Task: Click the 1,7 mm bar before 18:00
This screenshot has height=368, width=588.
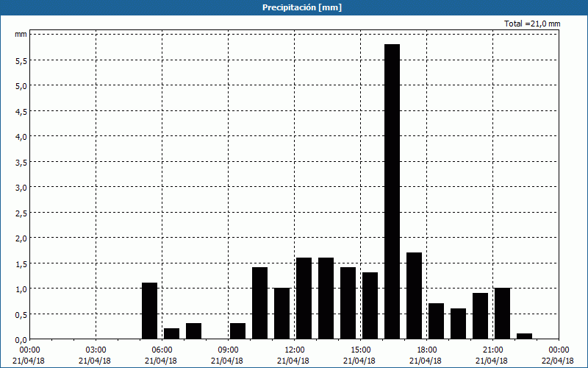Action: click(415, 296)
